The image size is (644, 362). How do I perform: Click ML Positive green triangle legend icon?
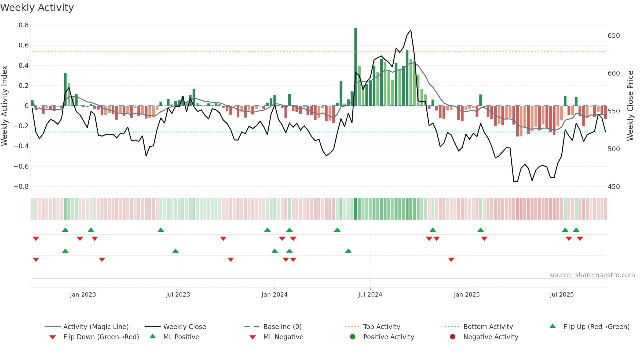point(153,336)
